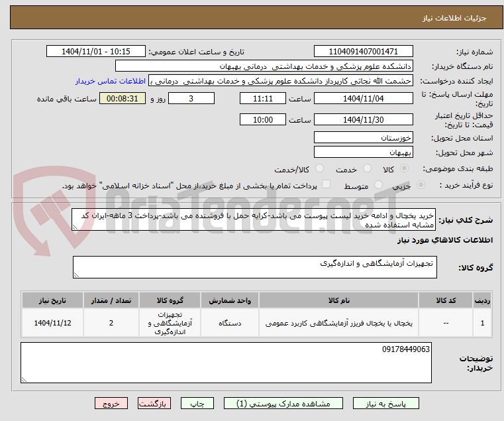The image size is (504, 421).
Task: Open اطلاعات تماس خریدار link
Action: [x=111, y=81]
